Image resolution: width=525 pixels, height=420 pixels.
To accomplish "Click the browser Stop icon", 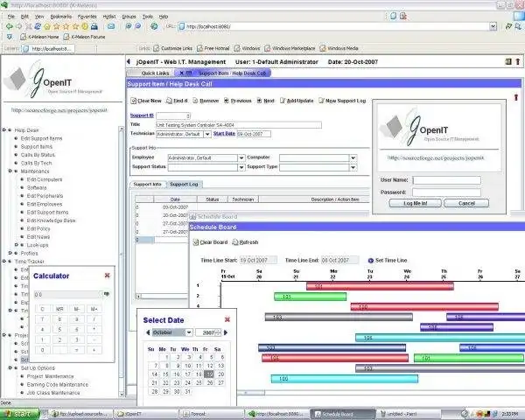I will [x=29, y=26].
